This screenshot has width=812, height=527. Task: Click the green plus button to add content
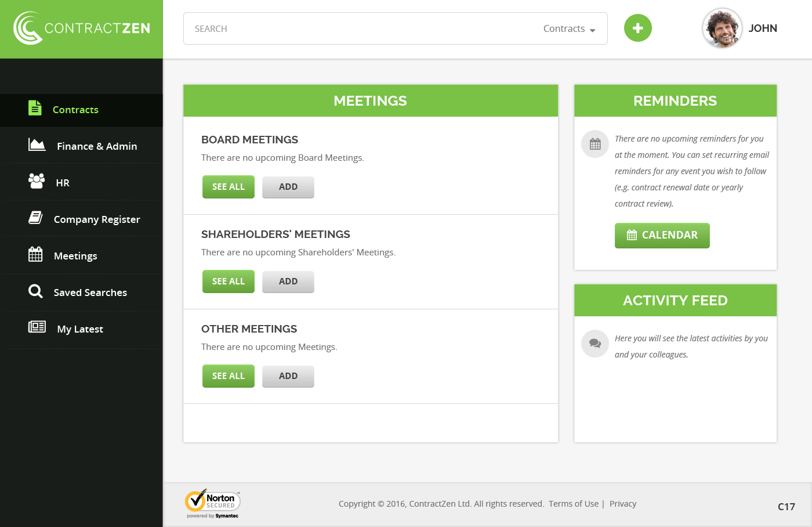click(637, 27)
